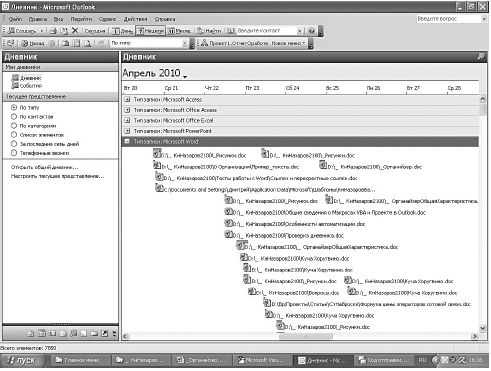Viewport: 491px width, 371px height.
Task: Select the Дневник folder in the navigation pane
Action: pos(27,78)
